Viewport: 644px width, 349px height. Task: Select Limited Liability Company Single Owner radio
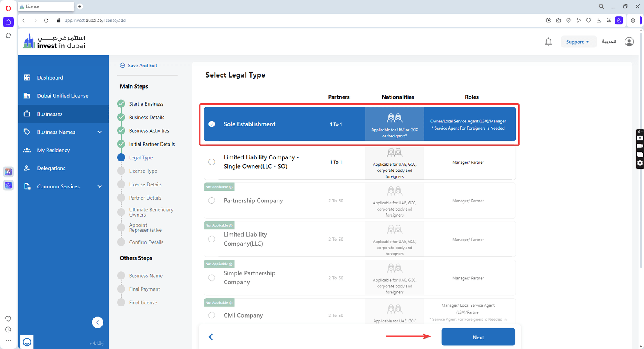(212, 162)
